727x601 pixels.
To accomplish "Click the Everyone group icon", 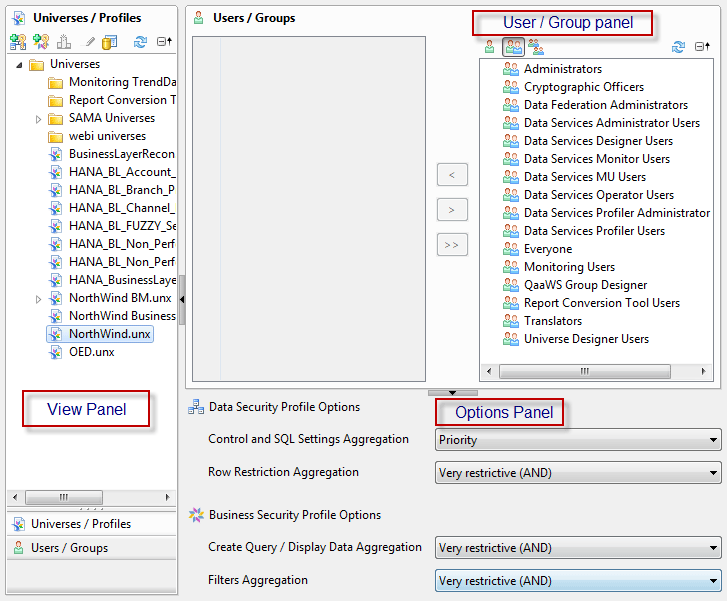I will [x=510, y=249].
